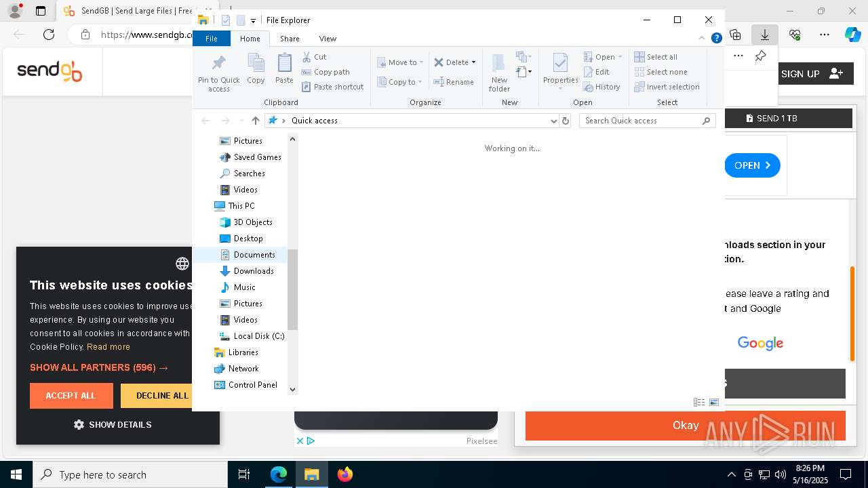Image resolution: width=868 pixels, height=488 pixels.
Task: Click the Edit ribbon command
Action: (x=596, y=72)
